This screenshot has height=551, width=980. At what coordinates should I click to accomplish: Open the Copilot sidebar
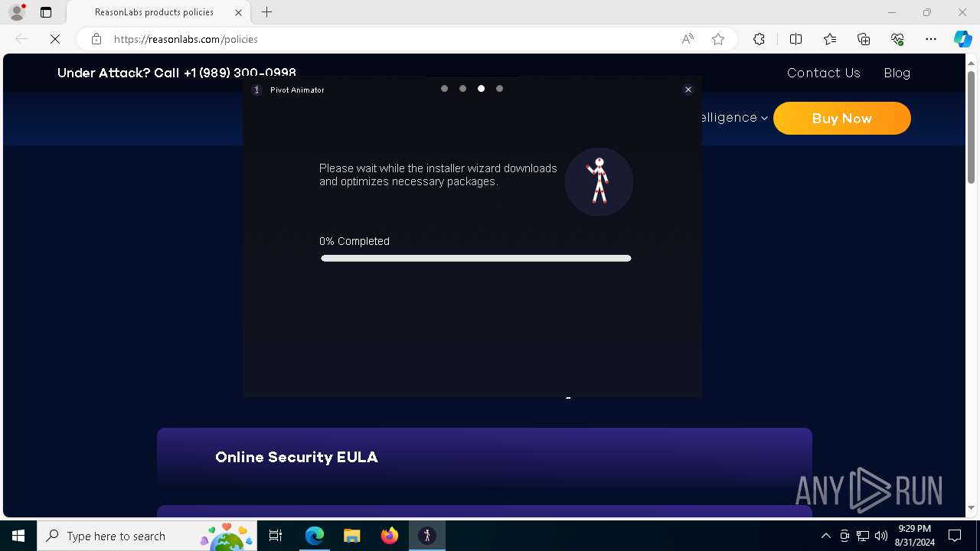[x=962, y=39]
